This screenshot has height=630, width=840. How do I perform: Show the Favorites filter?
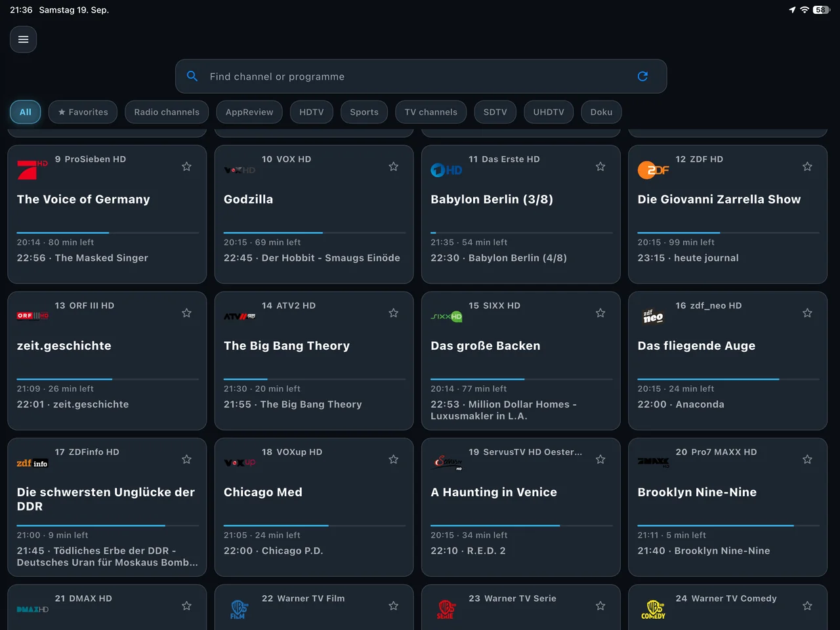[83, 112]
